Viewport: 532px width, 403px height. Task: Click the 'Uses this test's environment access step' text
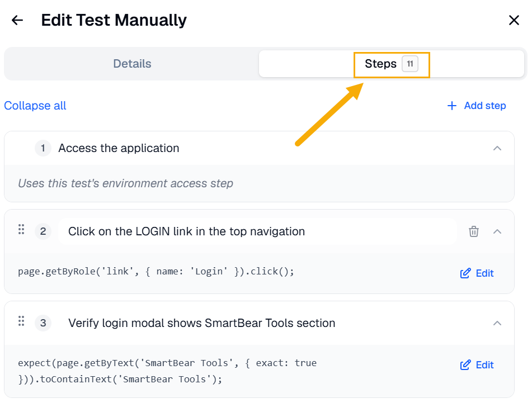pos(125,183)
